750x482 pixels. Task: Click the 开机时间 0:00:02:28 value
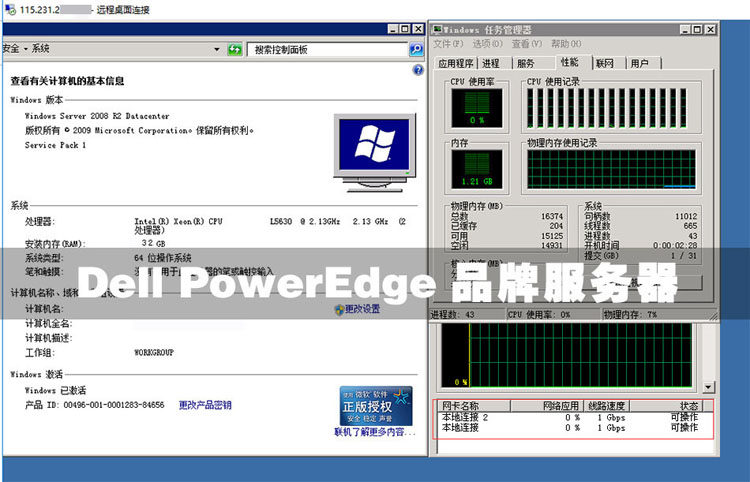675,245
